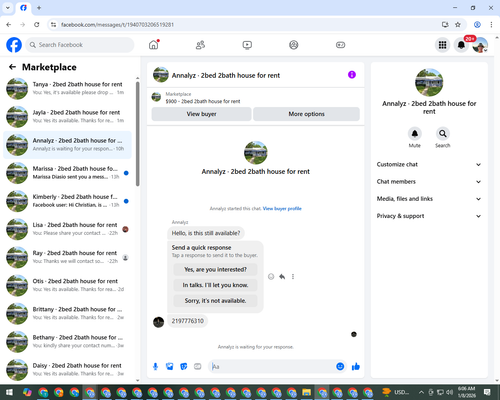
Task: Open Ray's conversation
Action: pyautogui.click(x=67, y=257)
